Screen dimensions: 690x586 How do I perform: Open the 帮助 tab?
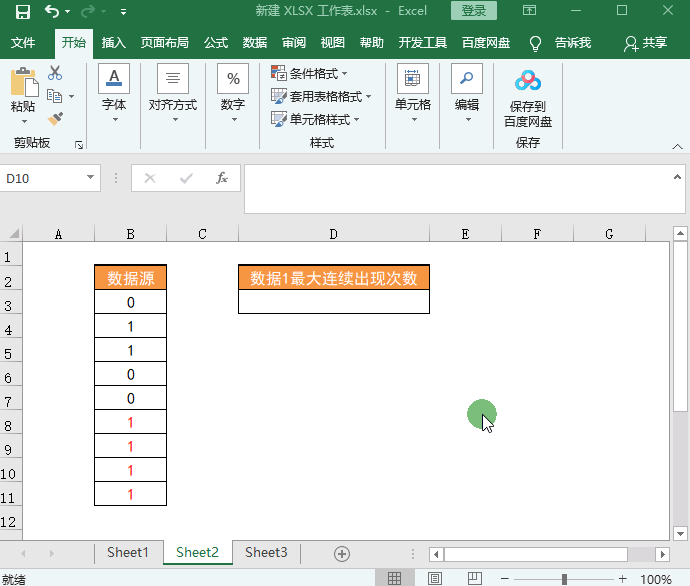[371, 43]
